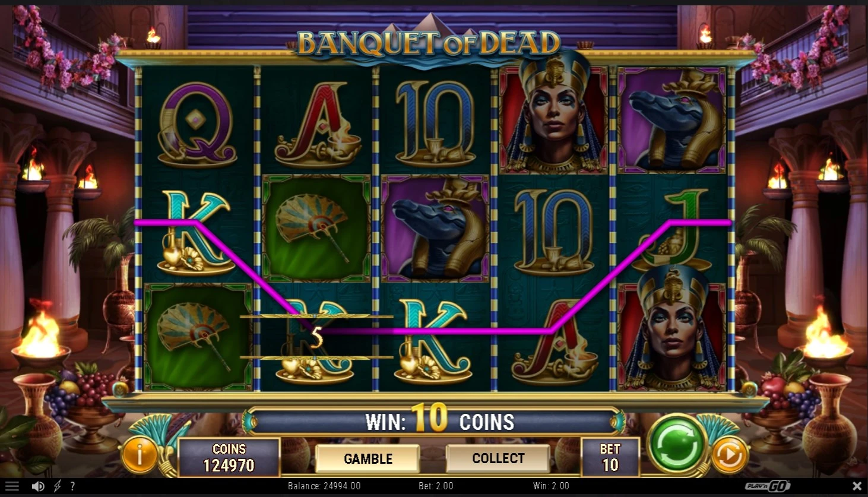The height and width of the screenshot is (497, 868).
Task: Close the game with X icon
Action: (x=856, y=486)
